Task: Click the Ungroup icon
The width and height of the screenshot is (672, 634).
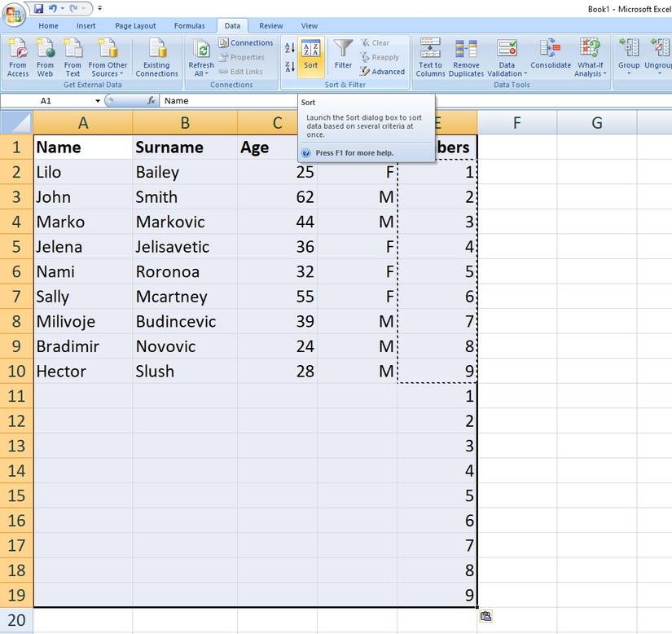Action: (660, 48)
